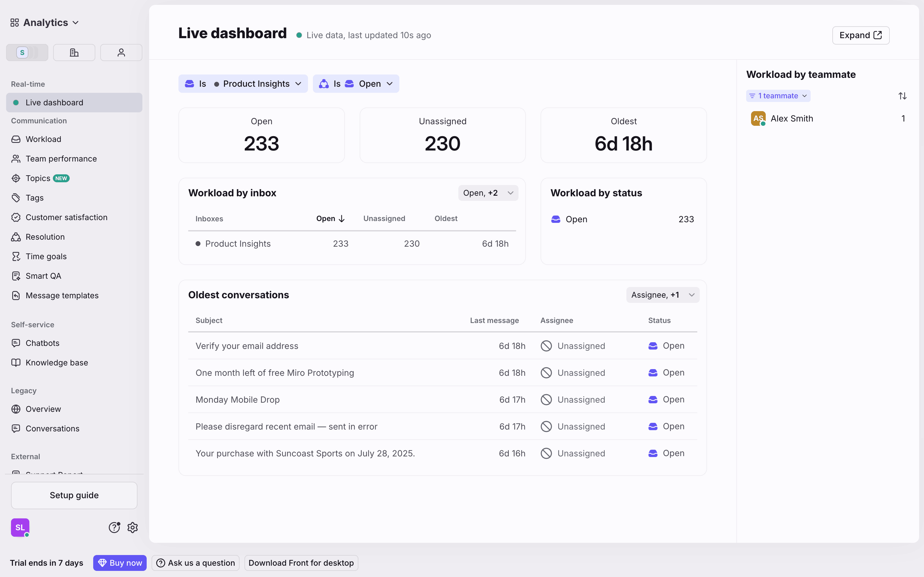Expand the Assignee, +1 column selector

663,295
